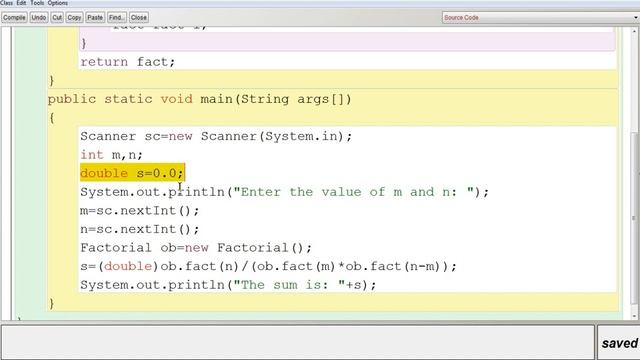The width and height of the screenshot is (640, 360).
Task: Click the Paste button
Action: pos(95,18)
